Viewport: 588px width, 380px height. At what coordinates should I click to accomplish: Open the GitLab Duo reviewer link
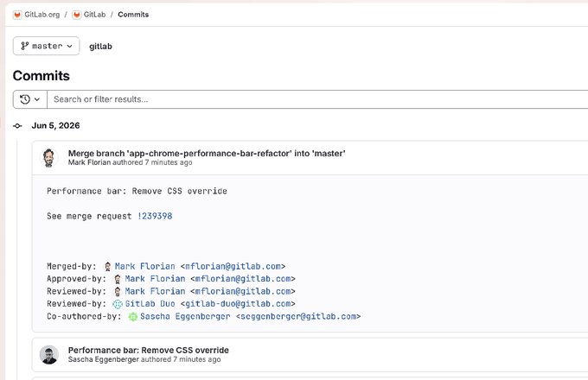[150, 304]
